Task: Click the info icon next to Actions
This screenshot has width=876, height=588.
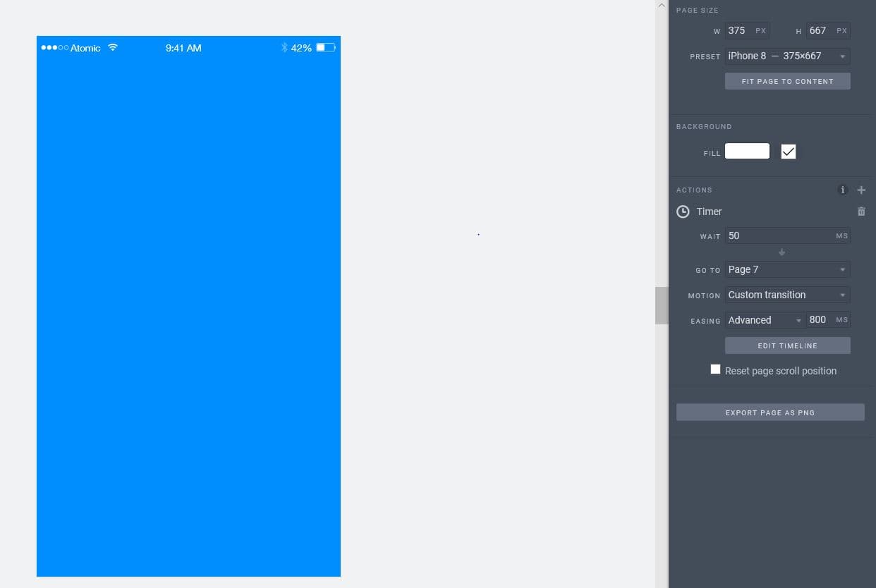Action: 843,190
